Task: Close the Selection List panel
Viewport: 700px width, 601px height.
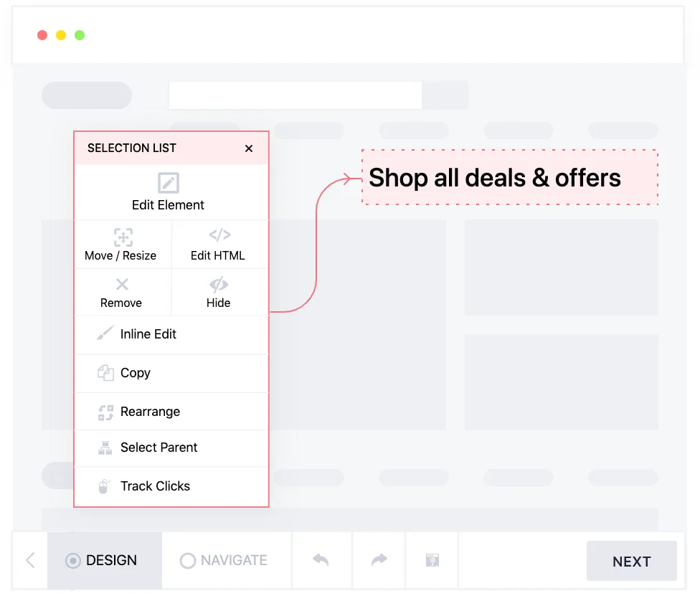Action: [249, 148]
